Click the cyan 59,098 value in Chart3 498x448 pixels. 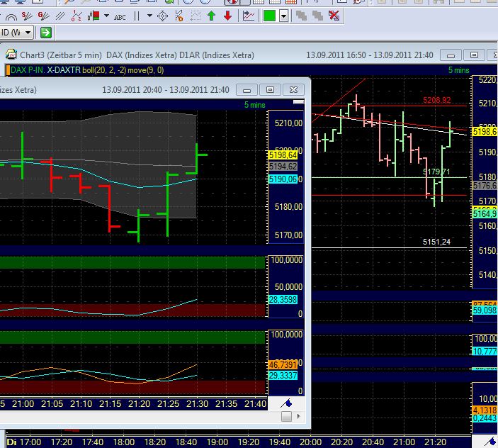pos(485,310)
